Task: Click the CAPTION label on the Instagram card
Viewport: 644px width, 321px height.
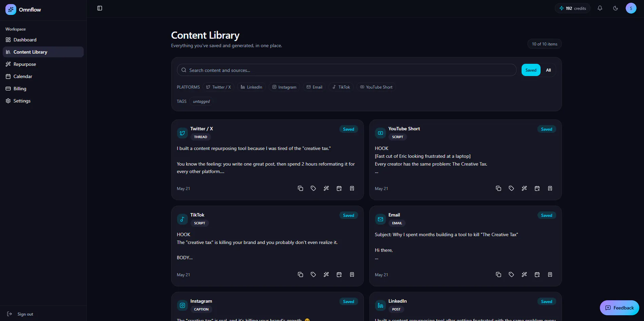Action: [x=201, y=309]
